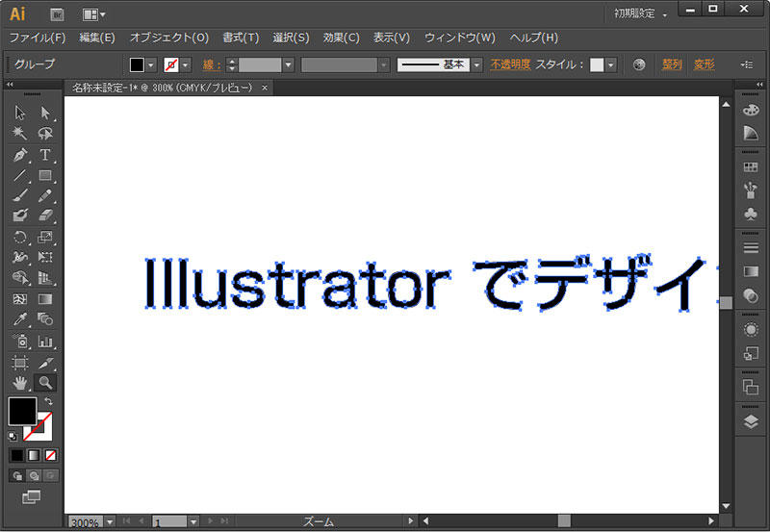Select the Direct Selection tool
This screenshot has width=770, height=532.
tap(45, 113)
